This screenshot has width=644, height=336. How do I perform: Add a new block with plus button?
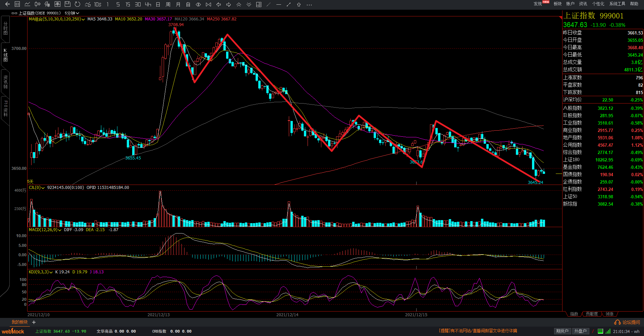pyautogui.click(x=34, y=322)
